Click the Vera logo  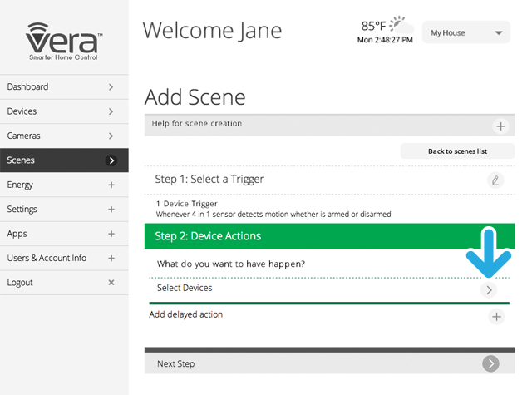pos(64,40)
